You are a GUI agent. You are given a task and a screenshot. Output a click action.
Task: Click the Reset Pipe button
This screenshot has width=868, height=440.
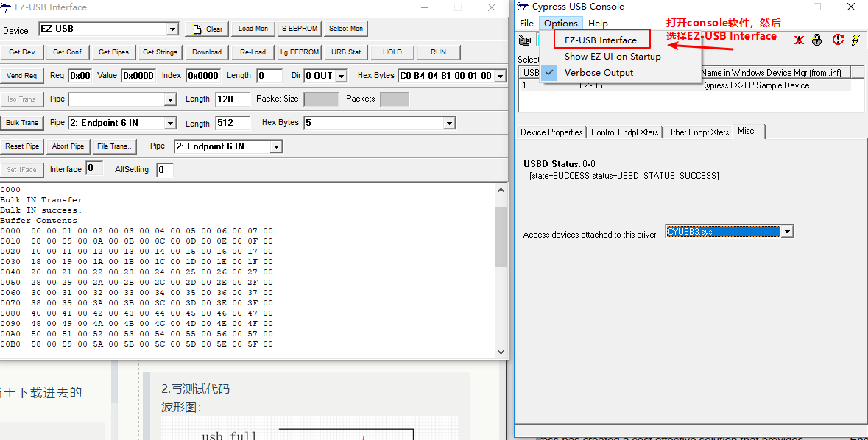coord(21,146)
